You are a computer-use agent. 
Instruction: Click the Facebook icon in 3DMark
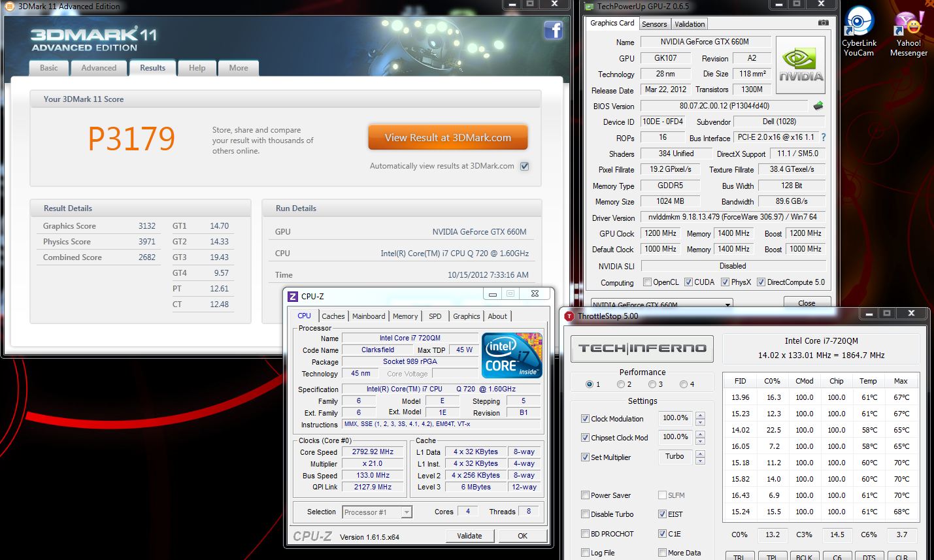point(554,30)
